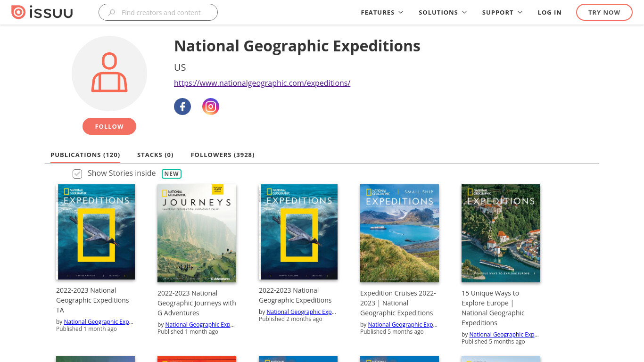Open the nationalgeographic.com/expeditions link

coord(262,83)
